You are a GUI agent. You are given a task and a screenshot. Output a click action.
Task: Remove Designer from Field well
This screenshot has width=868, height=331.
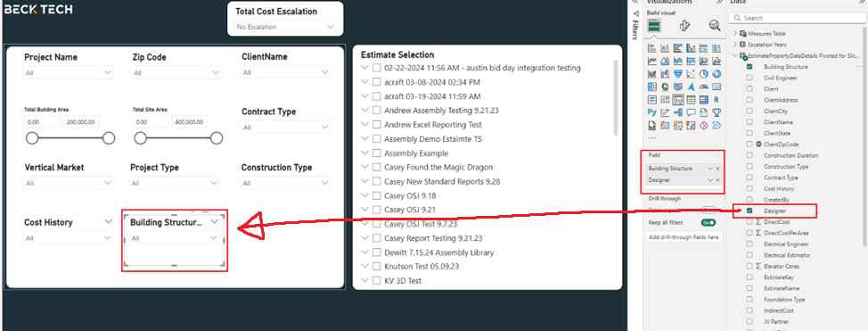(718, 179)
